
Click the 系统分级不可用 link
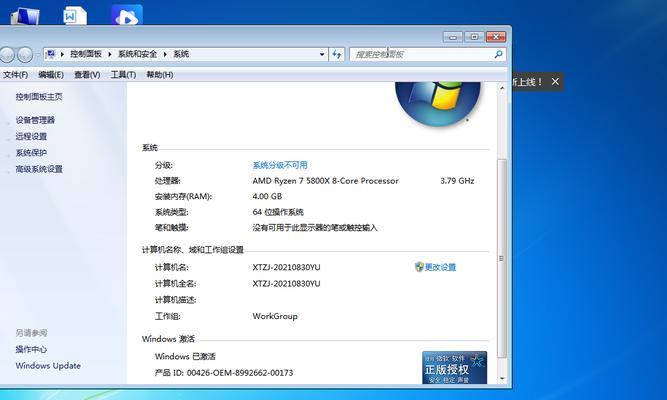click(280, 165)
